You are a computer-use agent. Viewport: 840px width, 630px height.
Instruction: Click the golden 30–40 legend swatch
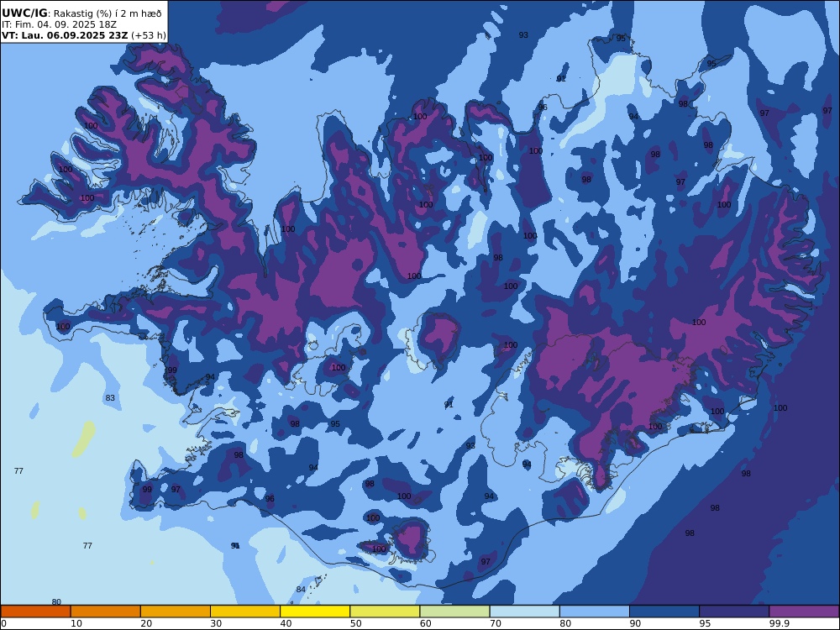(245, 612)
